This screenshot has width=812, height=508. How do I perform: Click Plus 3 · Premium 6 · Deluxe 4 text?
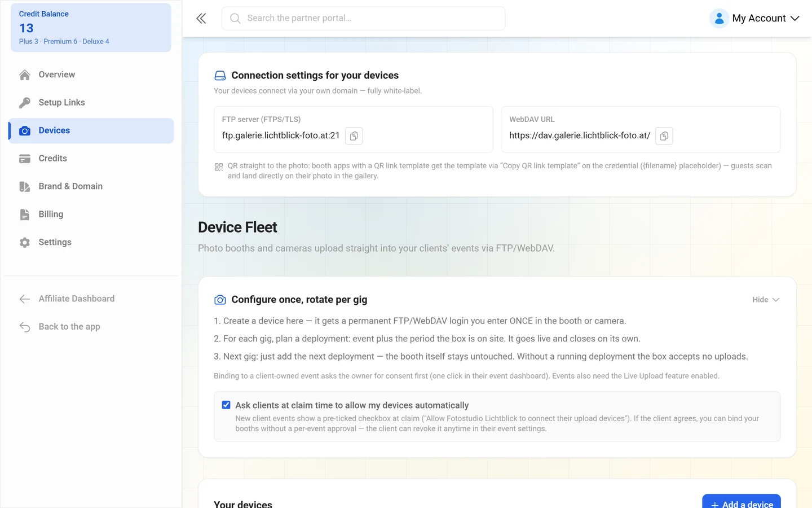tap(64, 42)
